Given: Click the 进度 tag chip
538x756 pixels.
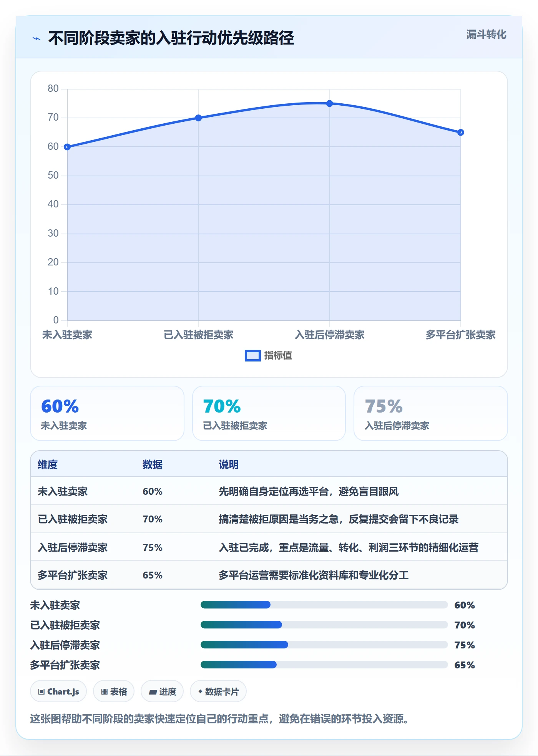Looking at the screenshot, I should (162, 691).
